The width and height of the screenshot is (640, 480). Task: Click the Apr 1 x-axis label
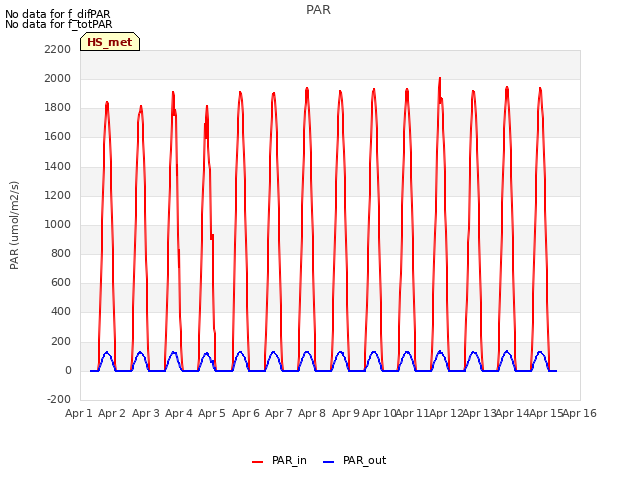coord(79,413)
